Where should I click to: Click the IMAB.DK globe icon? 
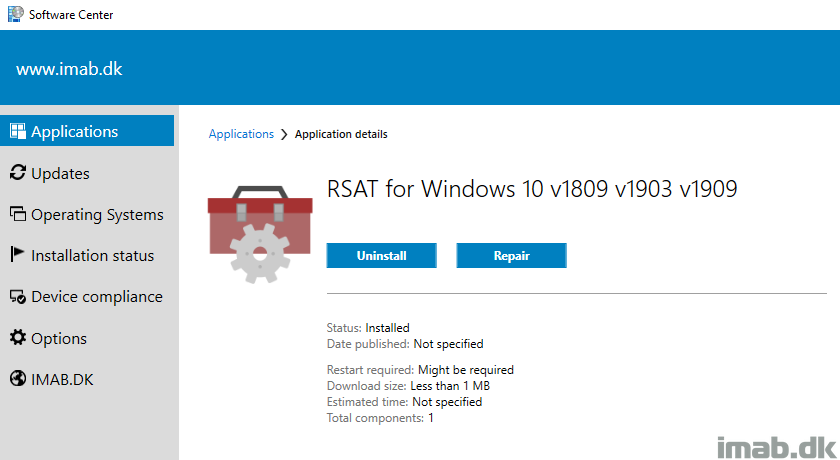18,379
